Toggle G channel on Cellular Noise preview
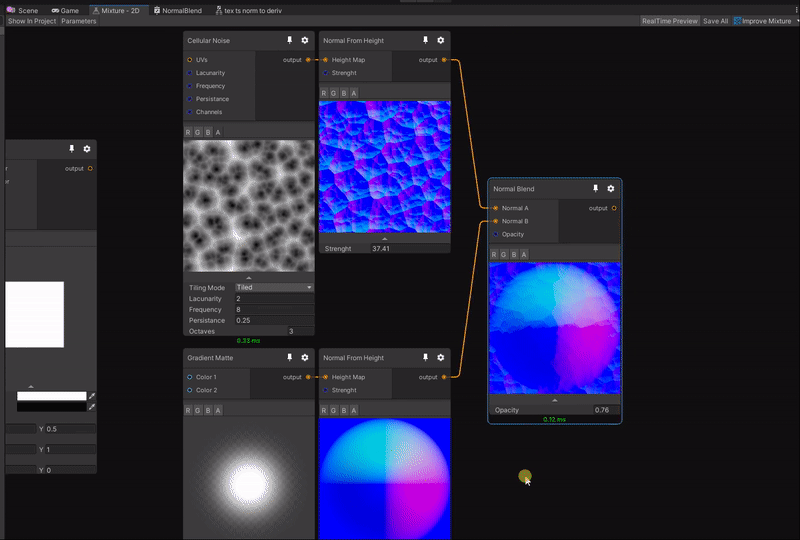 pyautogui.click(x=198, y=132)
